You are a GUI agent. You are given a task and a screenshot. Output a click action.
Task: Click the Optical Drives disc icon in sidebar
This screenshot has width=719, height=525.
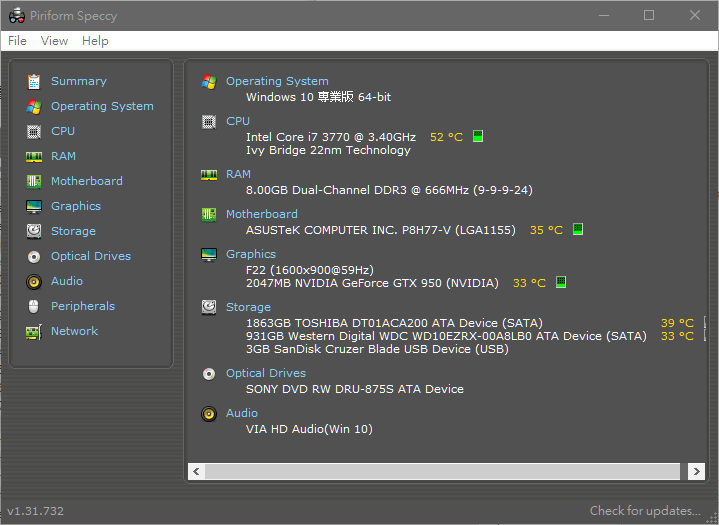click(x=34, y=257)
